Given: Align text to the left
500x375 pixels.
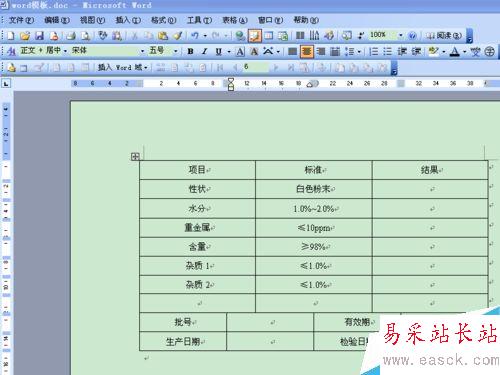Looking at the screenshot, I should (292, 51).
